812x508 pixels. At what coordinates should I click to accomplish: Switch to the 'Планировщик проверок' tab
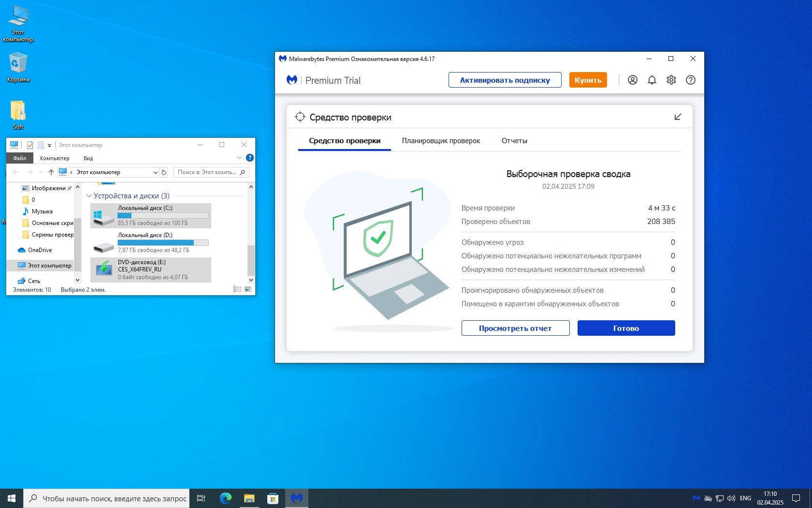(x=441, y=141)
